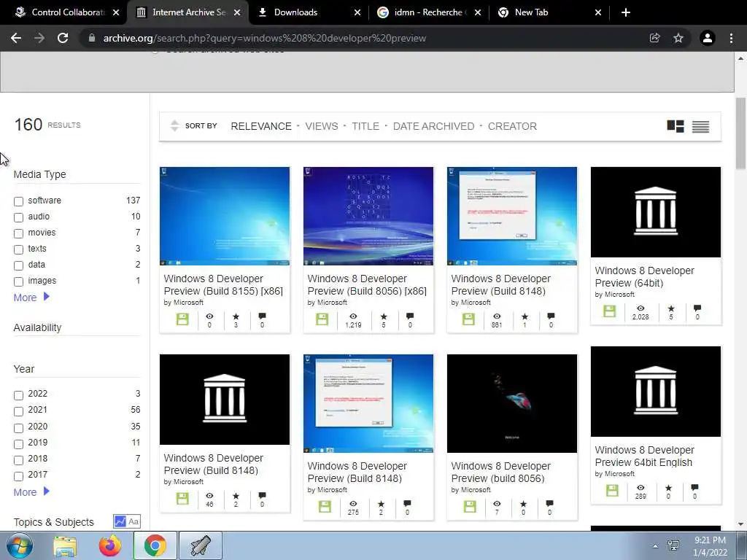The height and width of the screenshot is (560, 747).
Task: Filter results by year 2017
Action: 18,476
